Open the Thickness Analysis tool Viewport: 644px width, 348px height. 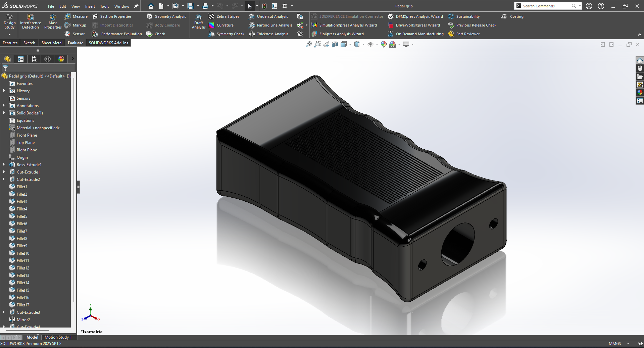pos(268,34)
